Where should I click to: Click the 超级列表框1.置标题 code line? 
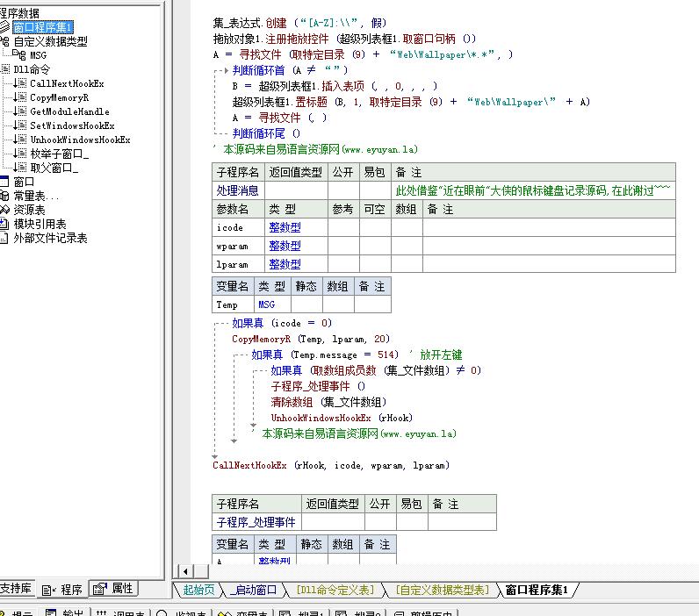(x=411, y=102)
